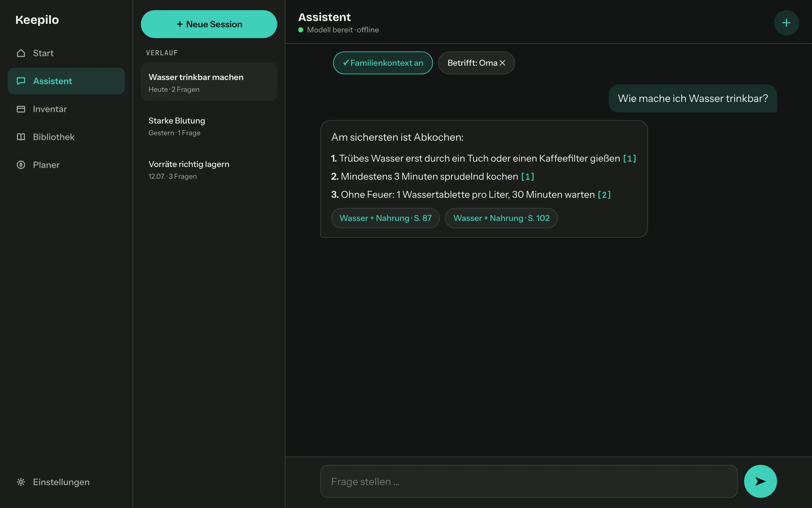Screen dimensions: 812x508
Task: Toggle the Familienkontext an chip
Action: point(383,63)
